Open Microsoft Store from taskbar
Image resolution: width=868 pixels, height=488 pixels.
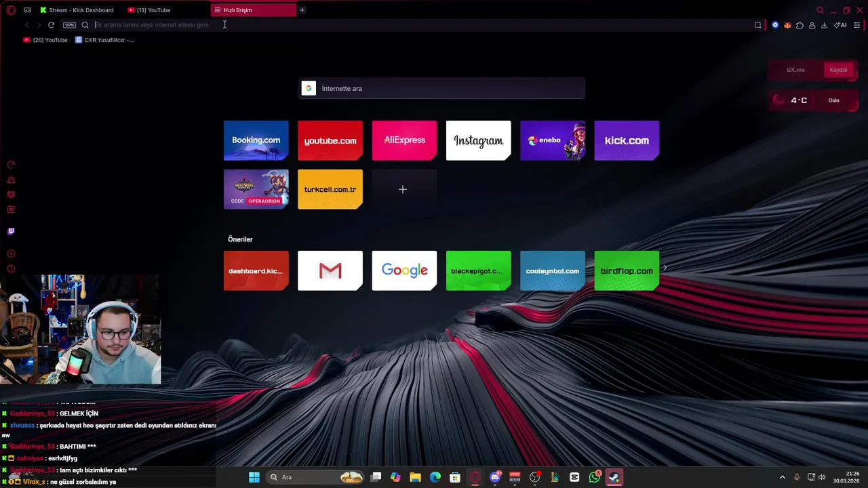point(455,477)
